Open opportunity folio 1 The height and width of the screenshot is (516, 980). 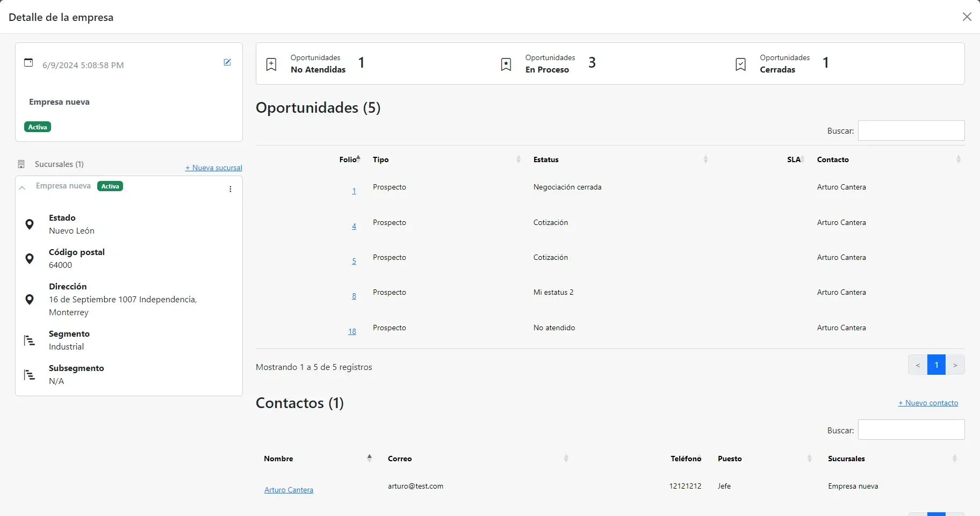(354, 191)
